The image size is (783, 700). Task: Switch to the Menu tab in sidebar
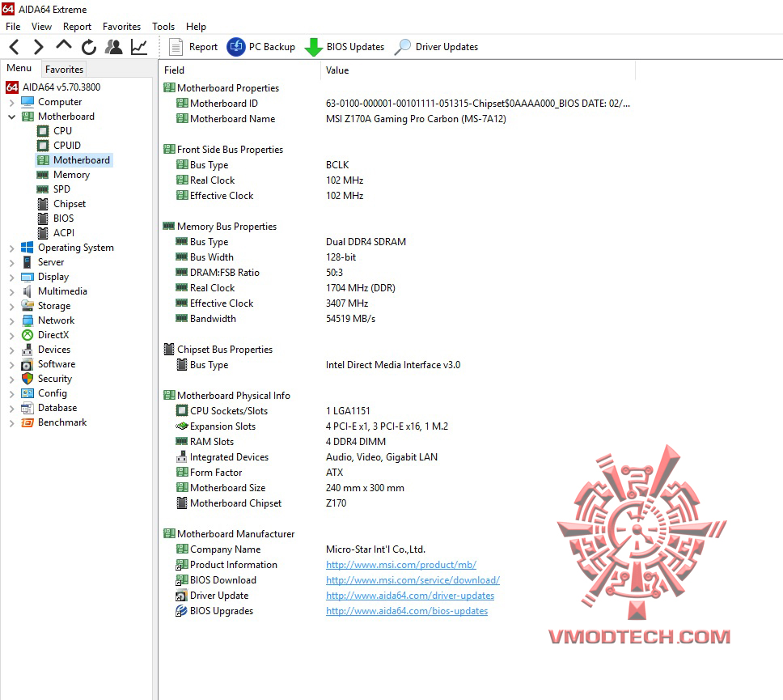coord(19,68)
